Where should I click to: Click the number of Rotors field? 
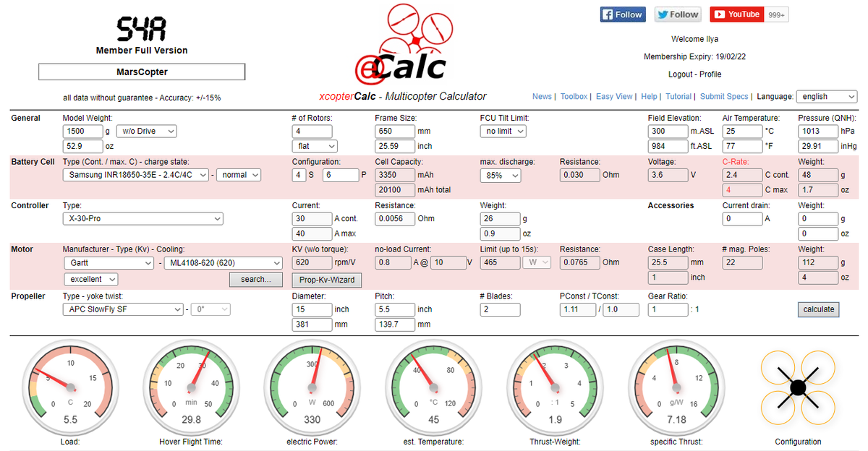312,132
